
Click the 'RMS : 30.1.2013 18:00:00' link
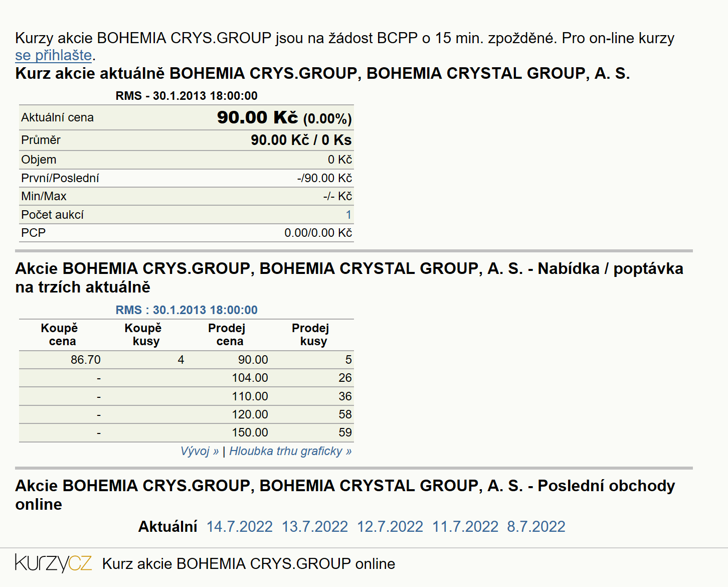pyautogui.click(x=187, y=310)
